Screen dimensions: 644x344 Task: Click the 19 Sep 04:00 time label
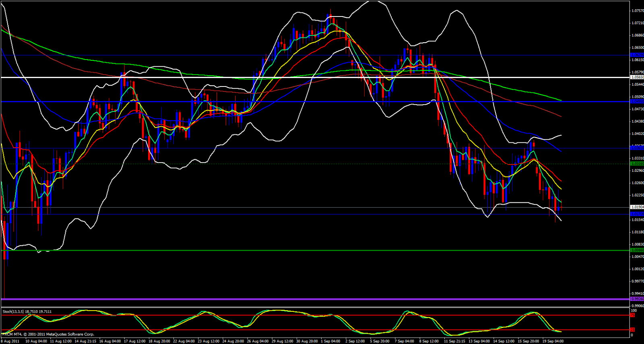pos(553,341)
